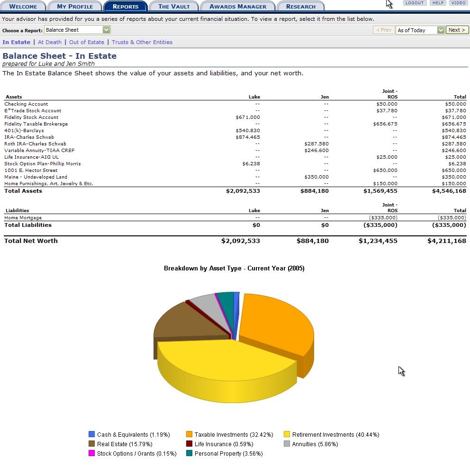Click the 'IRA-Charles Schwab' row label
This screenshot has width=470, height=476.
[x=29, y=137]
